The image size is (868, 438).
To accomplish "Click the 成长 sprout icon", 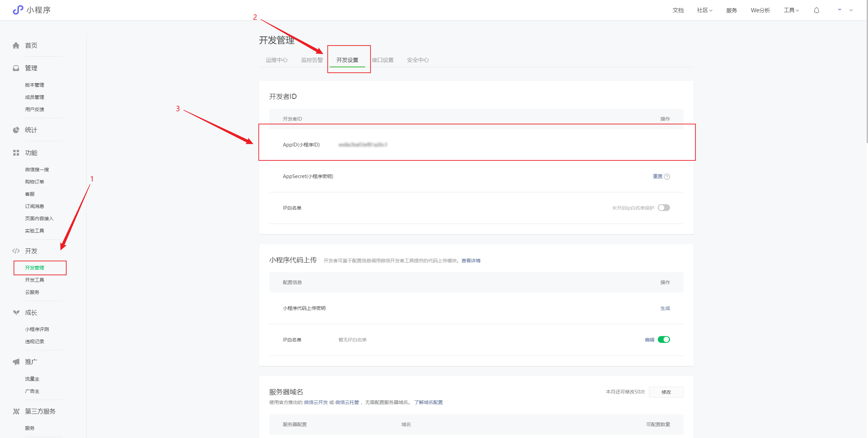I will (x=16, y=313).
